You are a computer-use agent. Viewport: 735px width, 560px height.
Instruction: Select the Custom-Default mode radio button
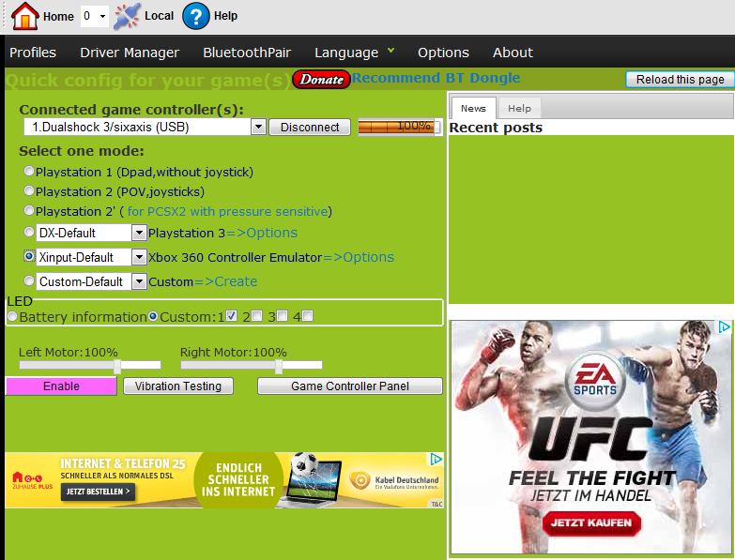click(29, 280)
